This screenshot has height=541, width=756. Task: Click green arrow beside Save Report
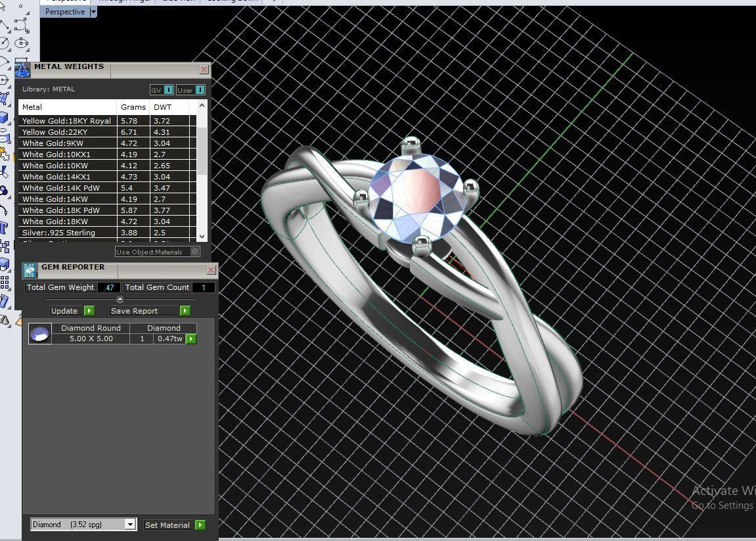tap(185, 311)
